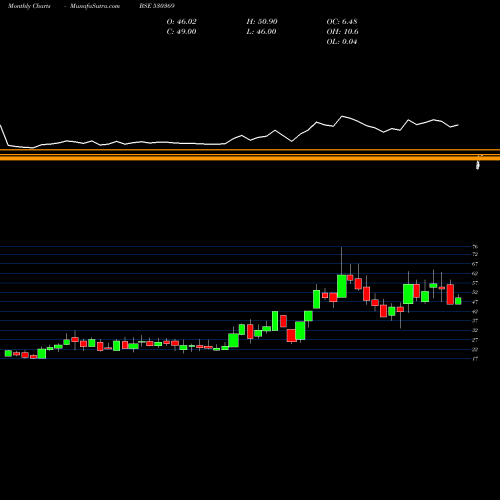Click the price axis label 52

[475, 292]
